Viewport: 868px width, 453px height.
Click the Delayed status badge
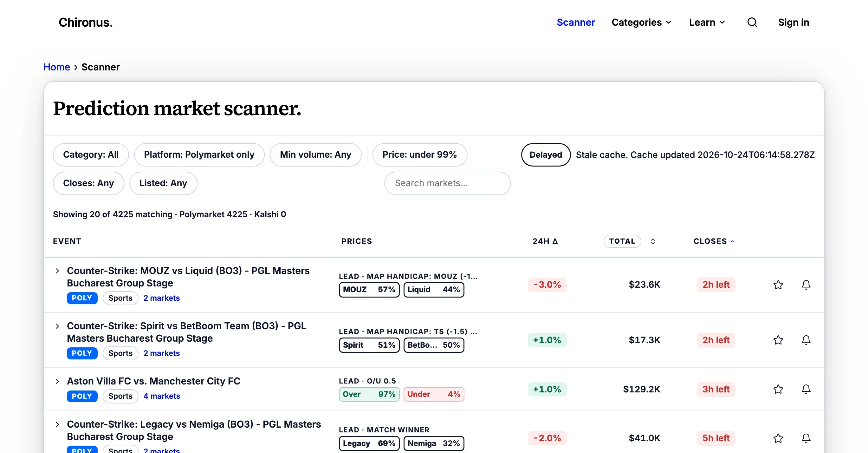click(546, 155)
